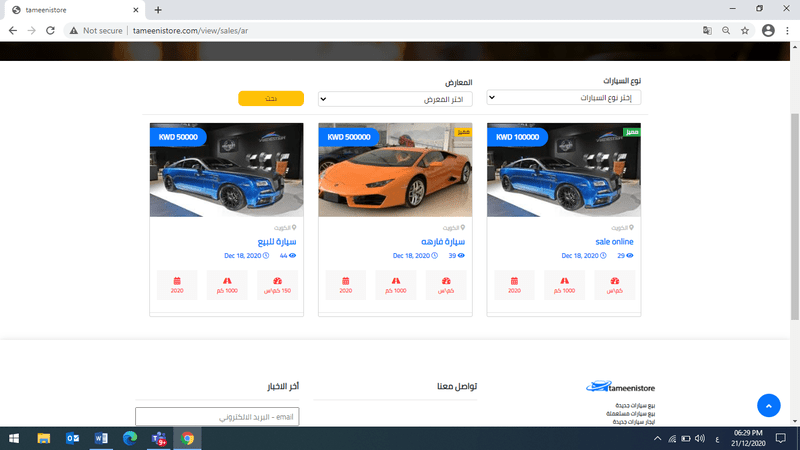Open the Chrome three-dot menu
Viewport: 800px width, 450px height.
point(787,31)
